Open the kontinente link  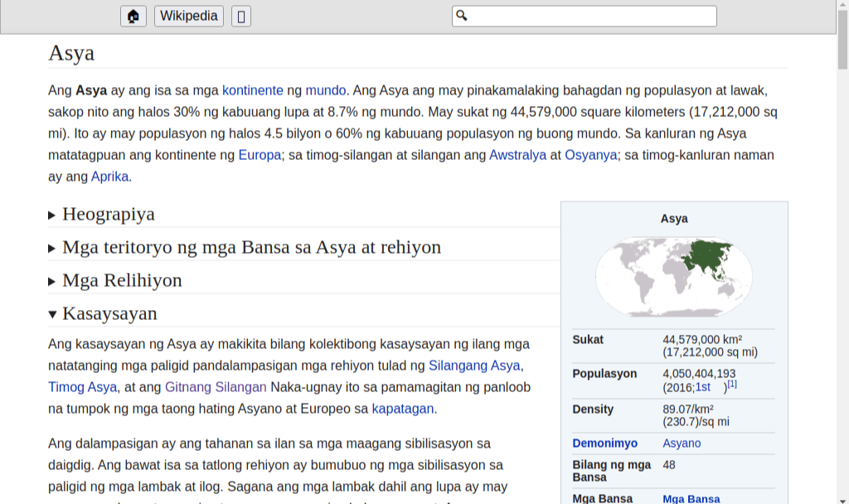[x=252, y=90]
